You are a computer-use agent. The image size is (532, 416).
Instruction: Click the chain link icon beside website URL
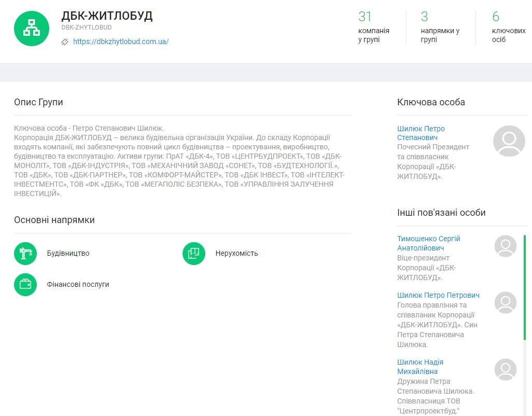point(65,42)
